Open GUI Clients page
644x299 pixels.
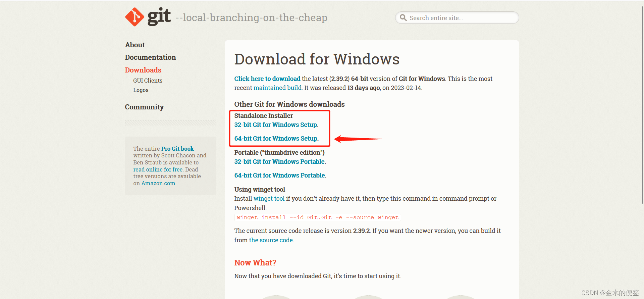(148, 81)
